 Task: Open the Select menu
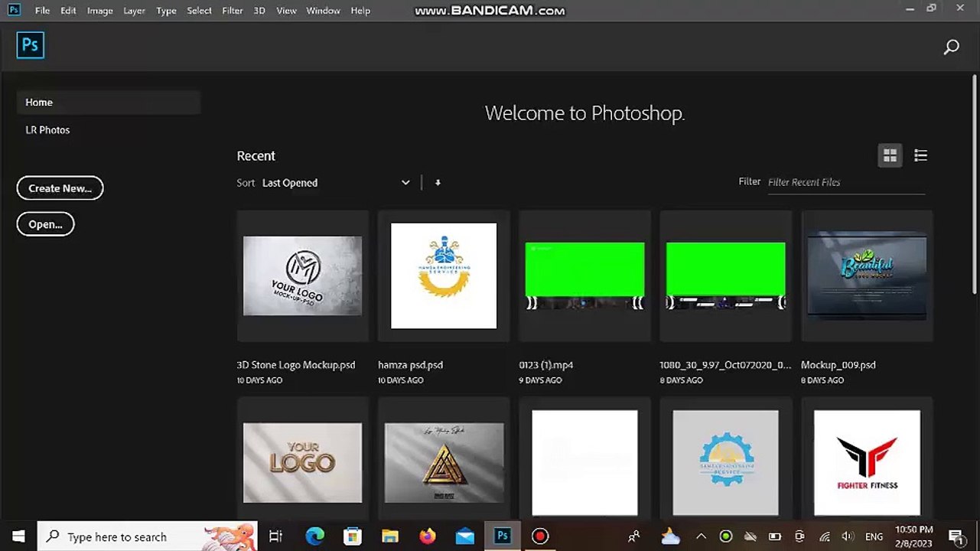[x=199, y=11]
